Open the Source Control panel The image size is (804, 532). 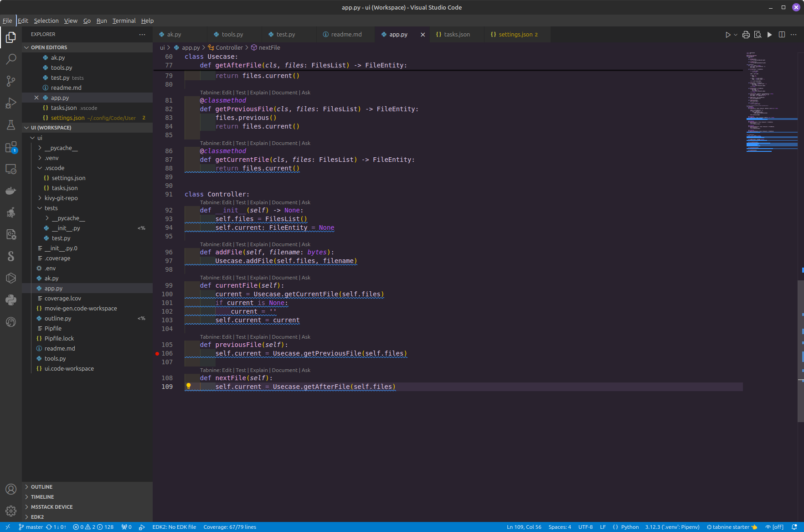[11, 81]
